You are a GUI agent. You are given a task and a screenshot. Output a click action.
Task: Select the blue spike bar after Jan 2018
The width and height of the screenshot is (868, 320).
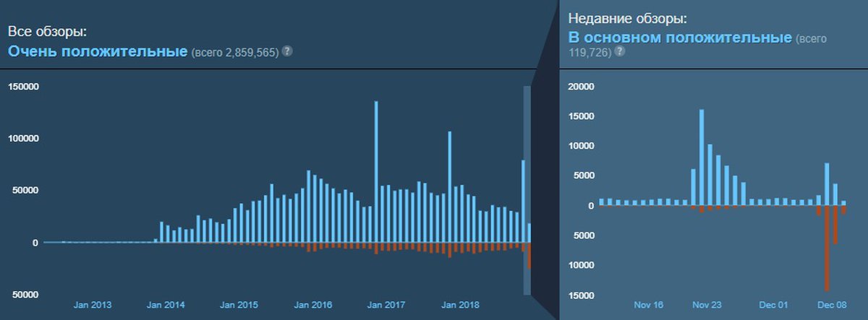pyautogui.click(x=450, y=187)
